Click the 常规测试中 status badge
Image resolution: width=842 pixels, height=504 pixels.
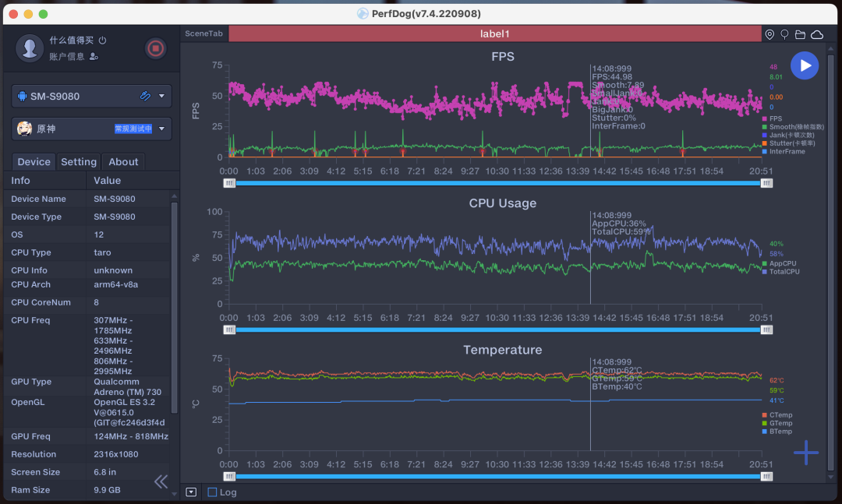(x=133, y=129)
